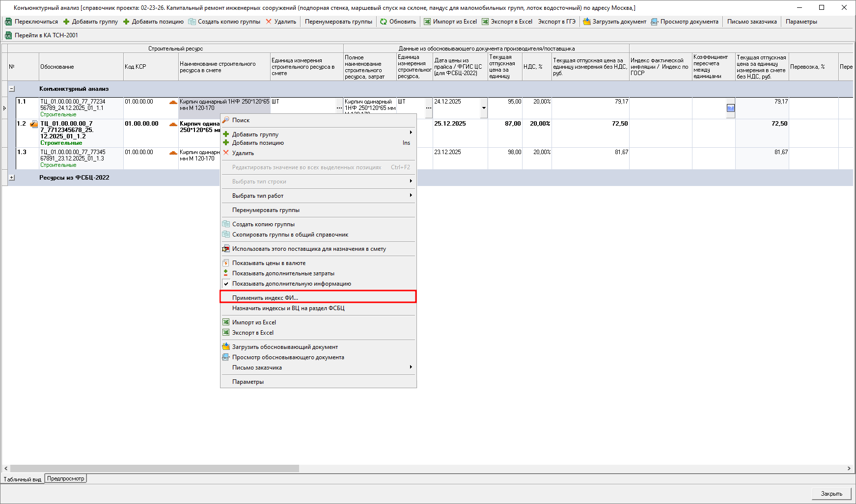This screenshot has height=504, width=856.
Task: Click the Excel icon beside menu Импорт из Excel
Action: (226, 322)
